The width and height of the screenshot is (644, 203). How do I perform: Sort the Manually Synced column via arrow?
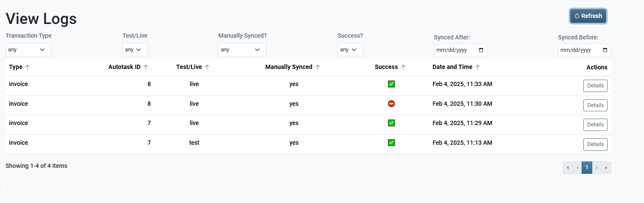pos(318,67)
